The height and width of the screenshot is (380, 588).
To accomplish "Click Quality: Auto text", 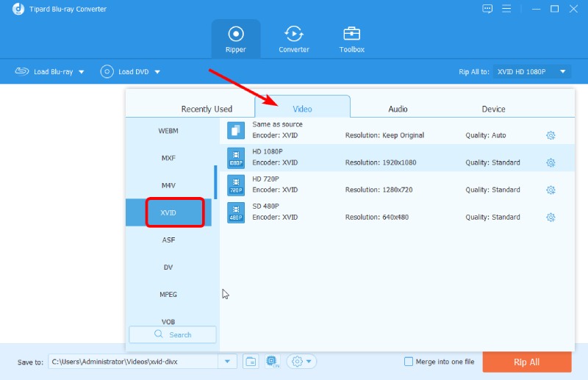I will [x=486, y=135].
